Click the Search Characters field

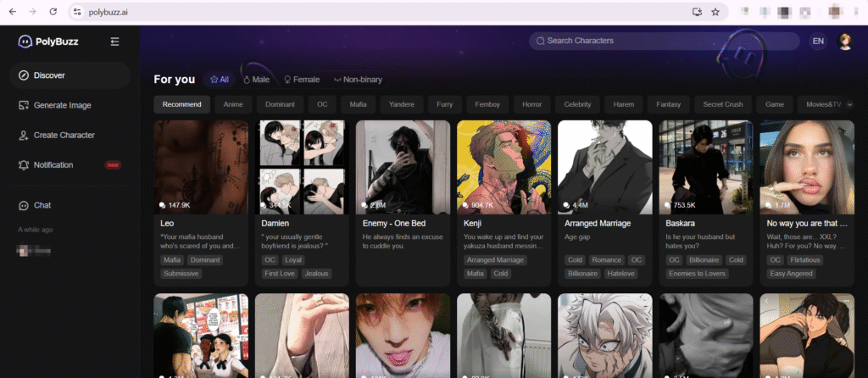pos(665,41)
